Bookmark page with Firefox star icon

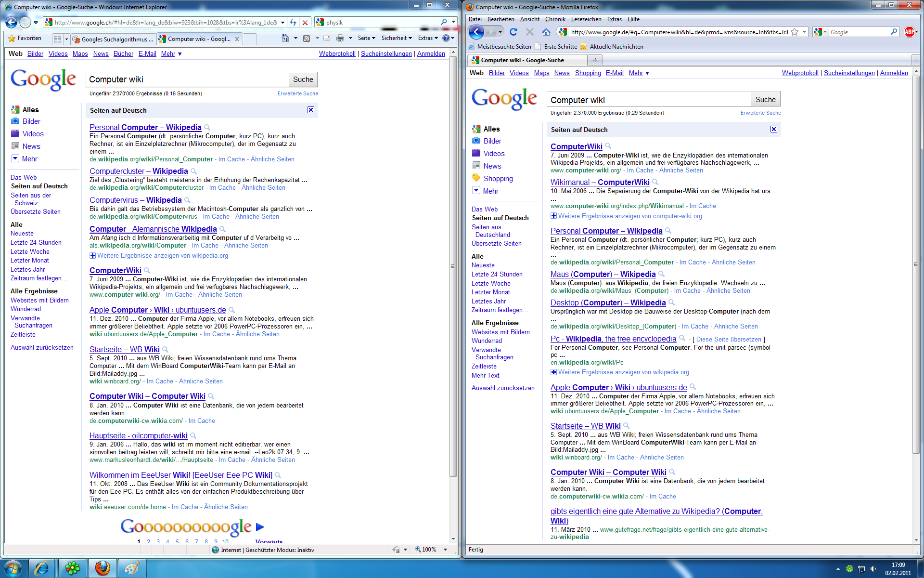[795, 32]
